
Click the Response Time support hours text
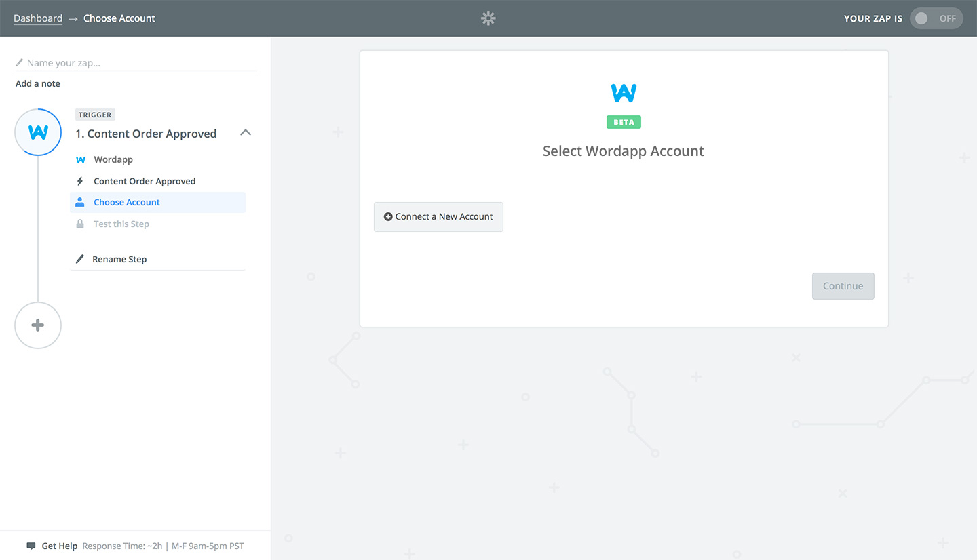(163, 546)
